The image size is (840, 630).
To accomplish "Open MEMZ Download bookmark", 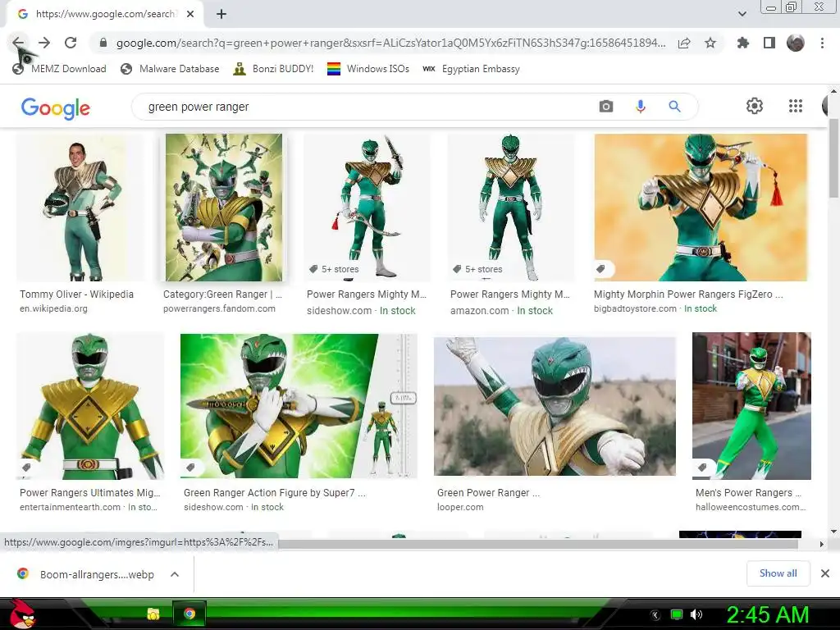I will (59, 69).
